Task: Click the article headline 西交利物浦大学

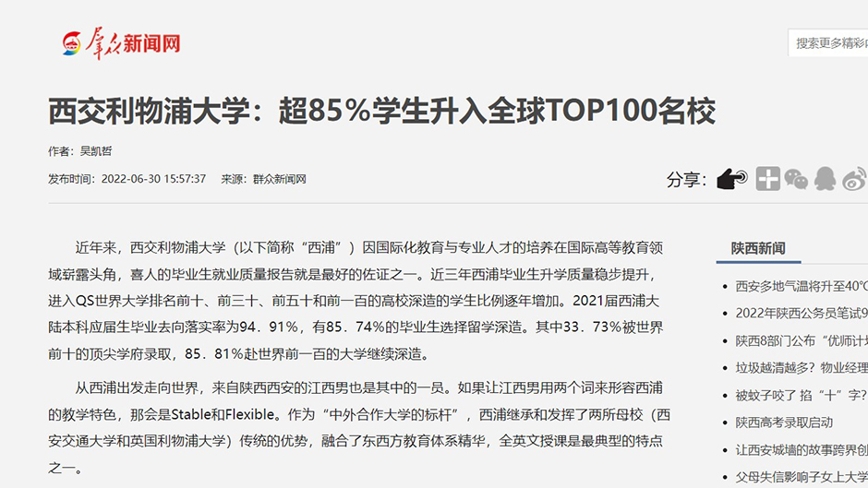Action: 382,110
